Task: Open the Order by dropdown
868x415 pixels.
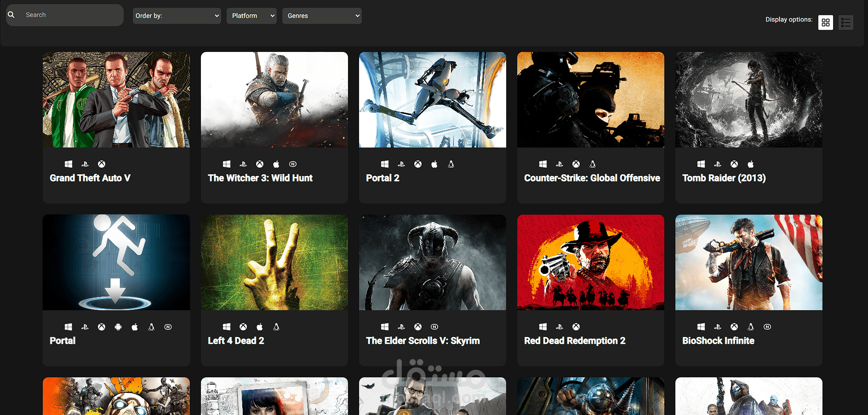Action: point(177,16)
